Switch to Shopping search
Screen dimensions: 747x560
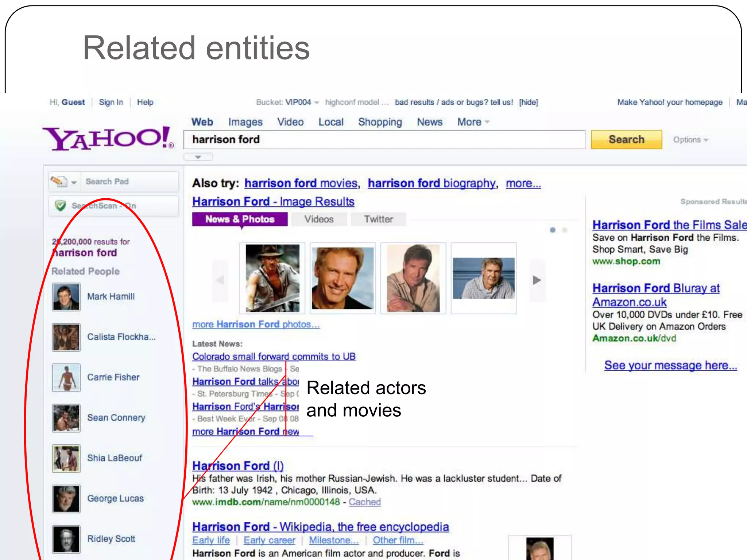tap(380, 122)
